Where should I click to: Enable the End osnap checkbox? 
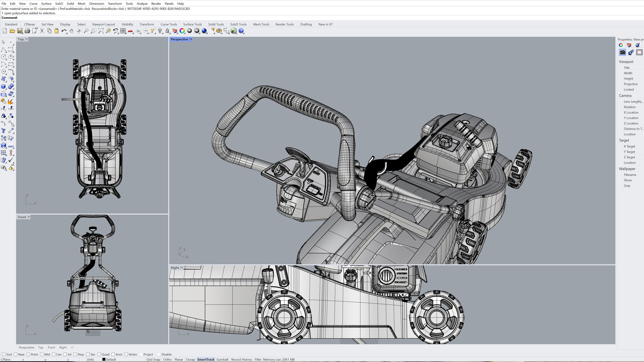pos(4,354)
